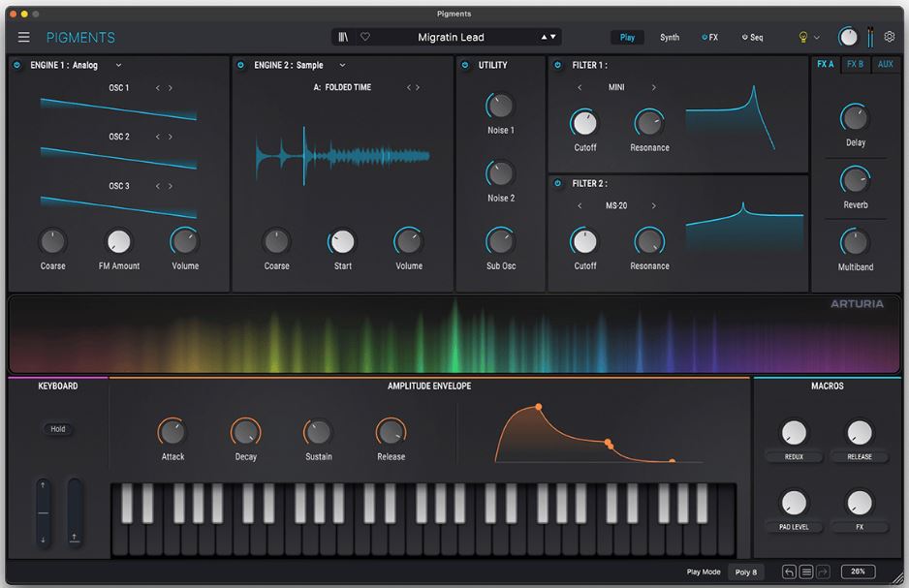This screenshot has height=588, width=909.
Task: Open Engine 1 Analog type dropdown
Action: click(x=118, y=65)
